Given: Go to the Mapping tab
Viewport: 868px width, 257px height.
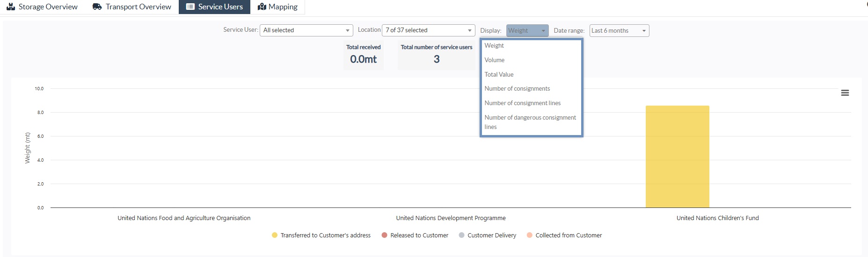Looking at the screenshot, I should pyautogui.click(x=277, y=7).
